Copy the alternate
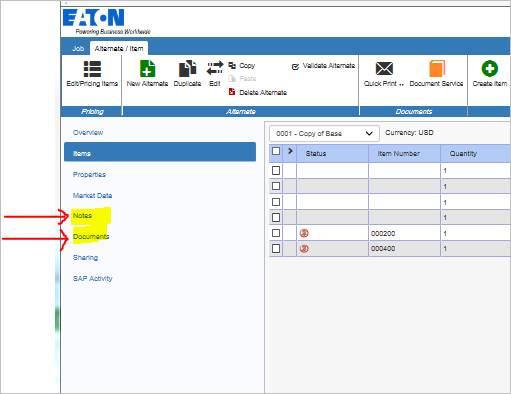 [x=242, y=66]
